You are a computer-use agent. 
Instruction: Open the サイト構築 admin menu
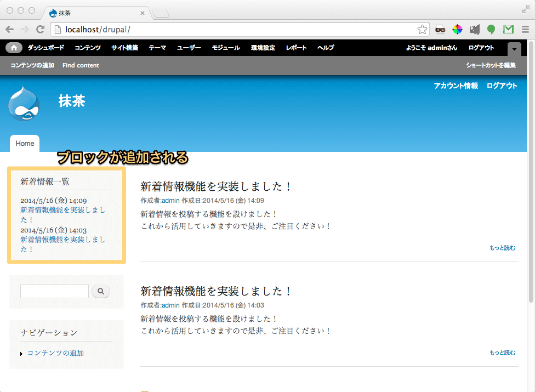[x=124, y=48]
